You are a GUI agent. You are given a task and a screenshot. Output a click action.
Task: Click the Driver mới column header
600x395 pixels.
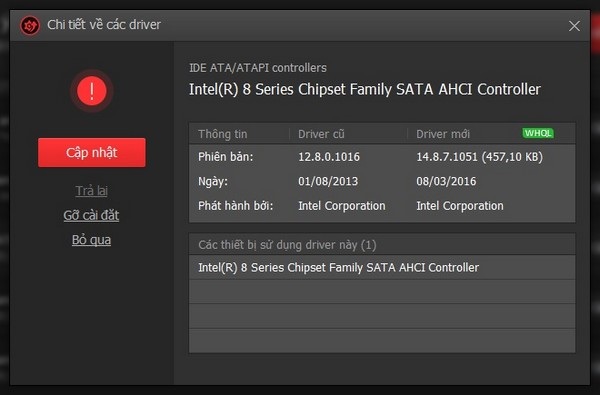pos(443,134)
